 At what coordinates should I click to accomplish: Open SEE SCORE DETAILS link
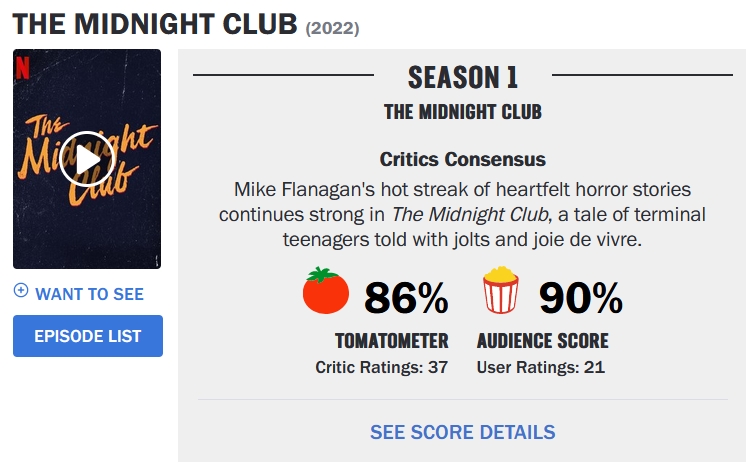(462, 432)
